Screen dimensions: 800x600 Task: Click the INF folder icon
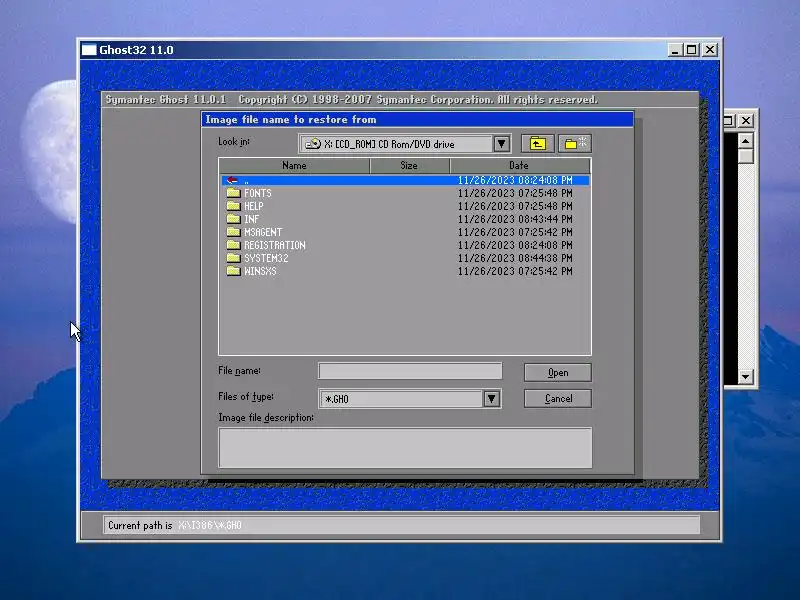233,219
